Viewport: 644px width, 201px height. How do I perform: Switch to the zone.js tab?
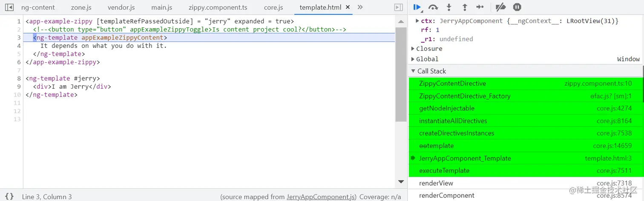tap(81, 7)
